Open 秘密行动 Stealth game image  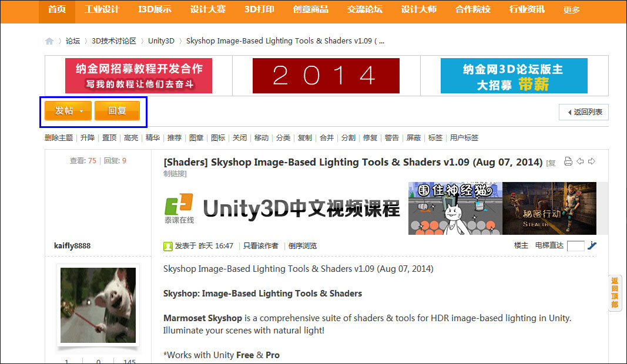(549, 208)
